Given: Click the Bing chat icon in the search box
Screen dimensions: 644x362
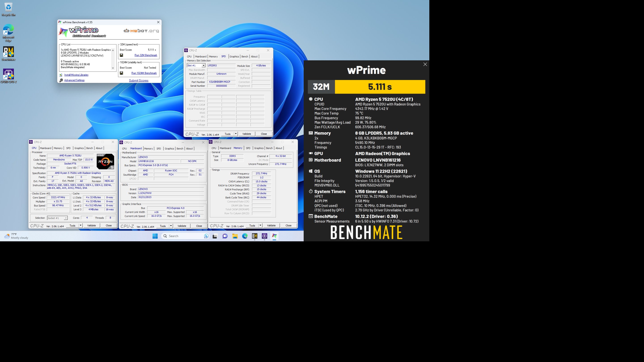Looking at the screenshot, I should pos(206,236).
